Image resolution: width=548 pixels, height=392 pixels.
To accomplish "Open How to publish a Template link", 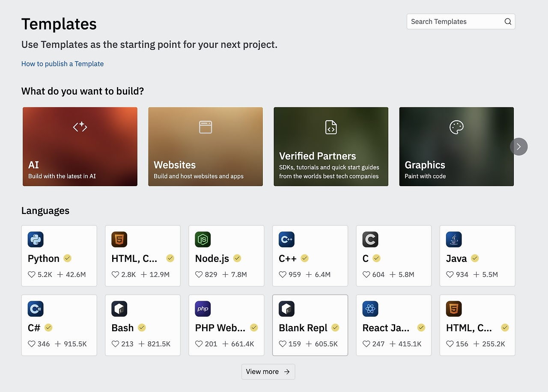I will [63, 64].
